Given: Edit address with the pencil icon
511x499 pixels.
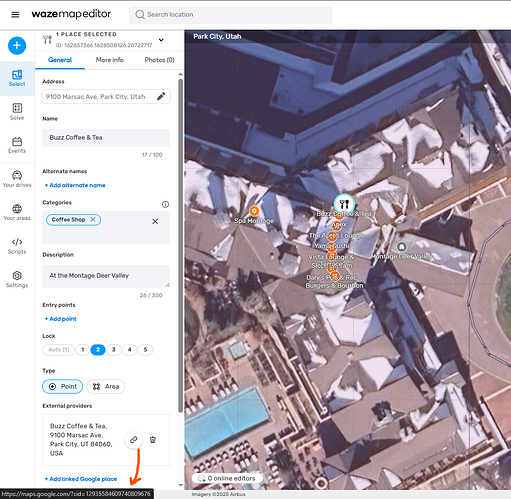Looking at the screenshot, I should point(161,97).
